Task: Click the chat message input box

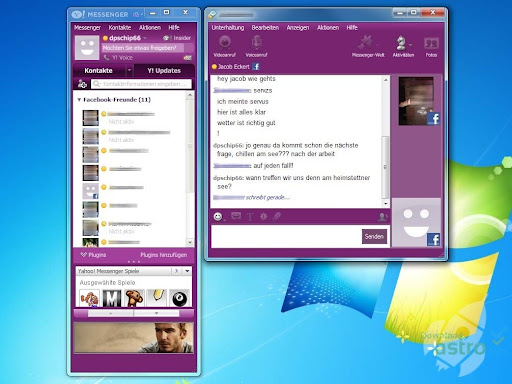Action: [x=286, y=236]
